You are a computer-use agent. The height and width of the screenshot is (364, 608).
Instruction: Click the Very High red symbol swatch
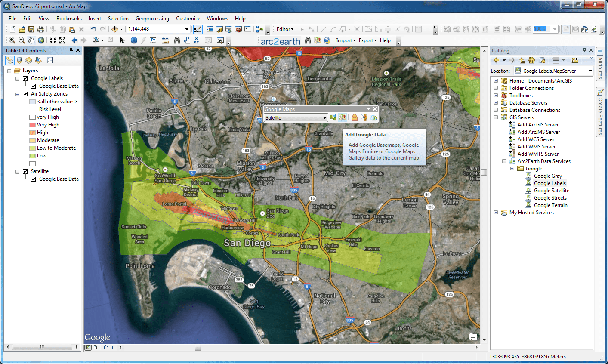[32, 125]
